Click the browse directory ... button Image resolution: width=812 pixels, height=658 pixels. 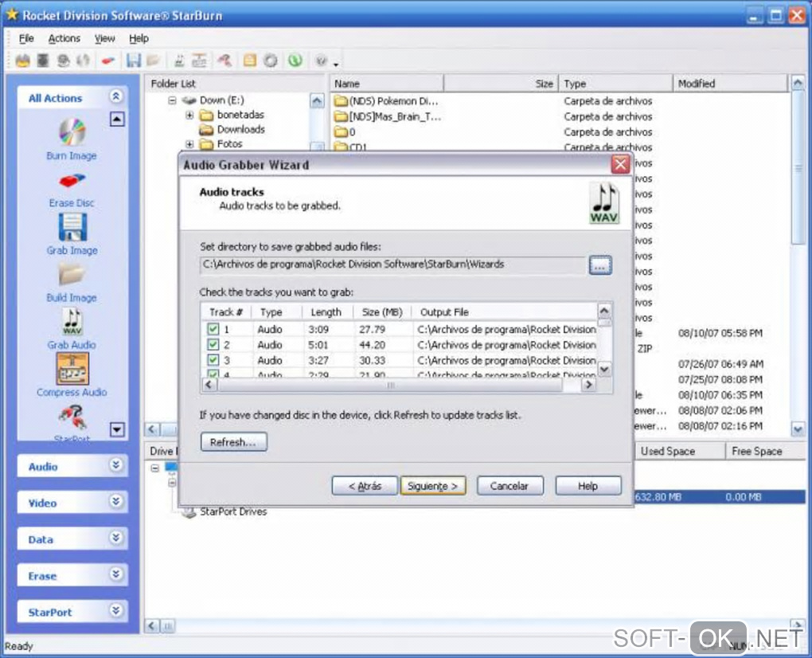click(600, 265)
